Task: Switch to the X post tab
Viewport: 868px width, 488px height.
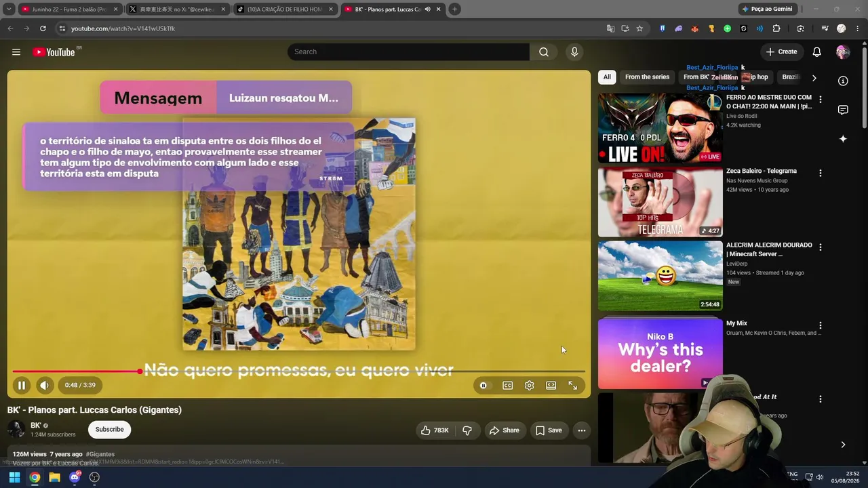Action: pos(177,9)
